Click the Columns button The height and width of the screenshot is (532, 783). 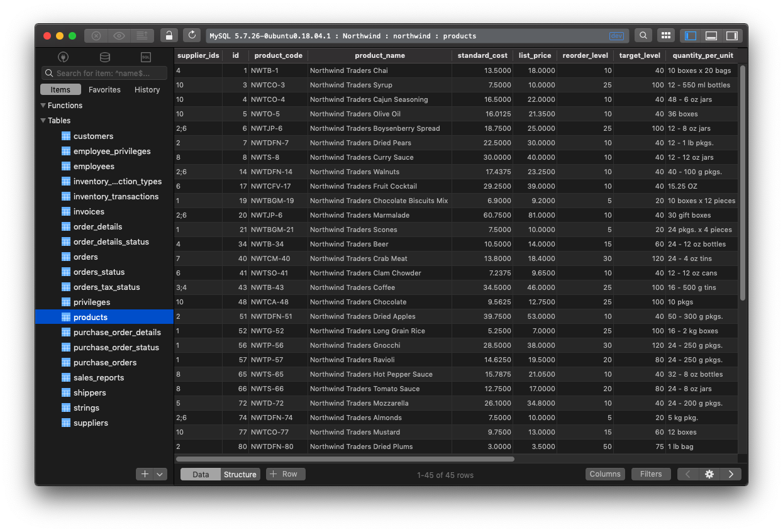click(x=605, y=474)
